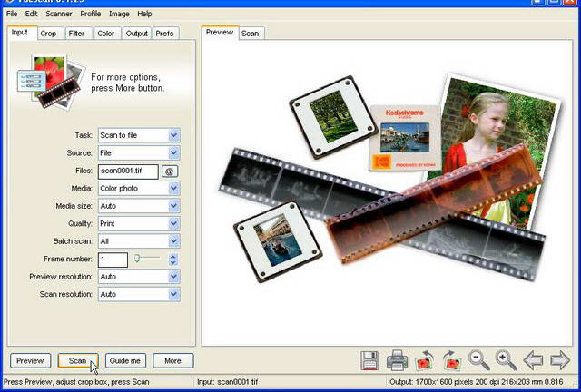Image resolution: width=581 pixels, height=392 pixels.
Task: Switch to the Color tab
Action: coord(105,34)
